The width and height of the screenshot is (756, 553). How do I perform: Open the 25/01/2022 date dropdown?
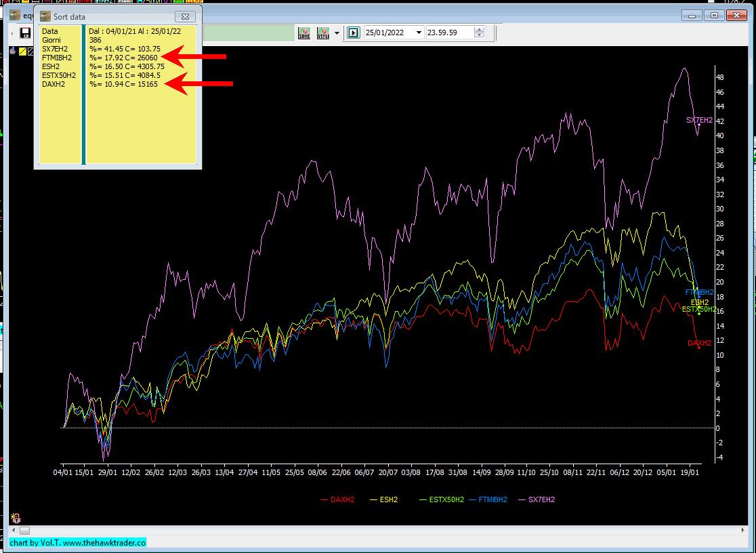pos(419,33)
